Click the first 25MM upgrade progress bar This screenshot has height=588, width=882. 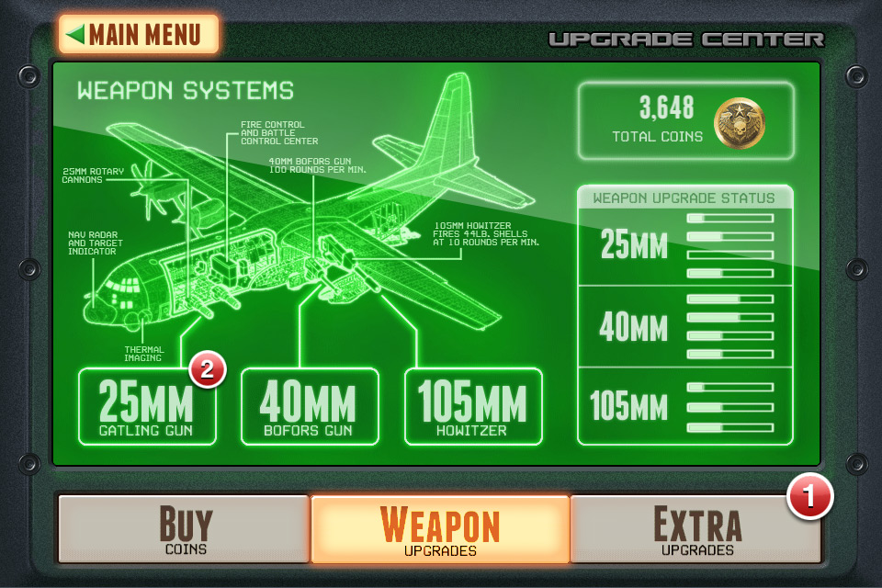pos(730,218)
